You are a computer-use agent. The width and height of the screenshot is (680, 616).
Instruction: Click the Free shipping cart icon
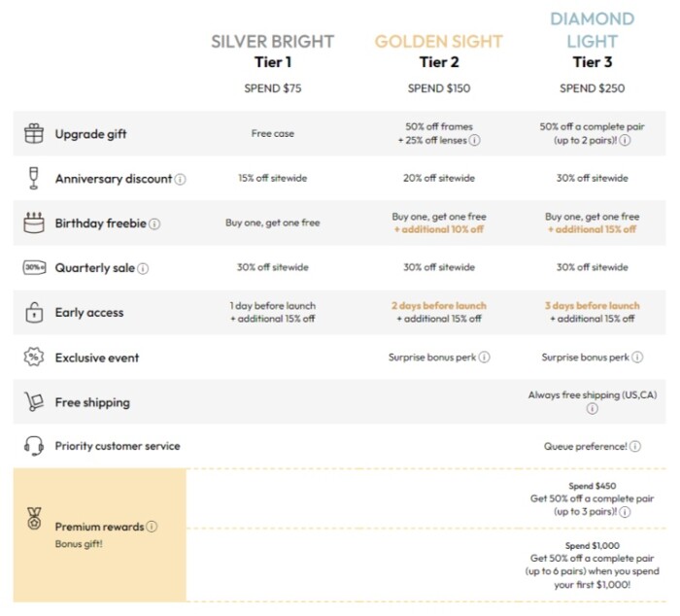point(34,401)
